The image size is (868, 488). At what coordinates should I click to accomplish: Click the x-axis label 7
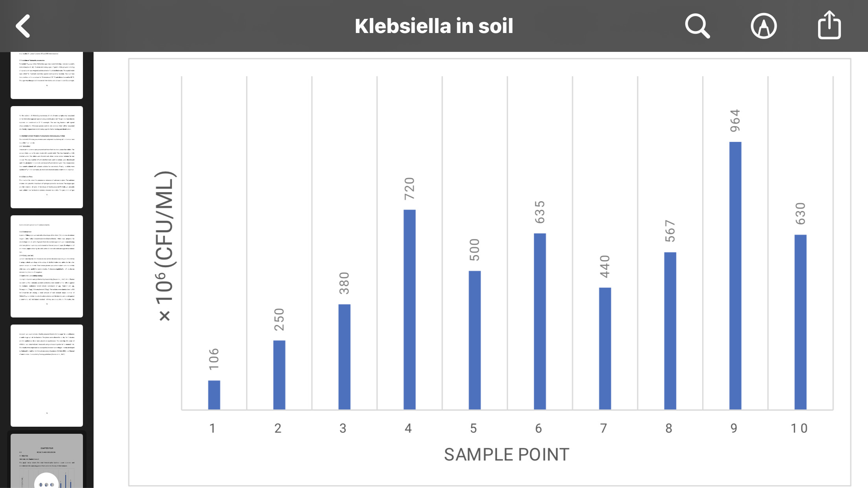[603, 428]
